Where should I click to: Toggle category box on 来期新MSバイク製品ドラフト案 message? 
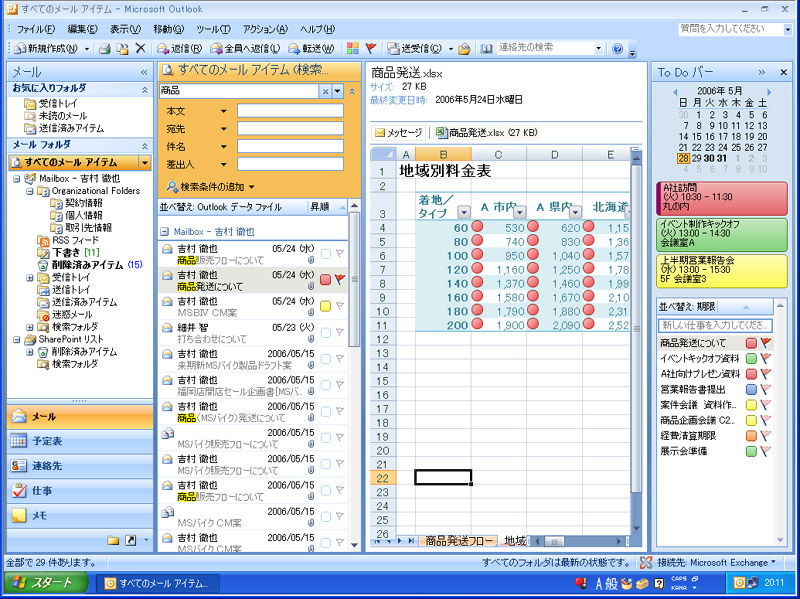[x=325, y=359]
